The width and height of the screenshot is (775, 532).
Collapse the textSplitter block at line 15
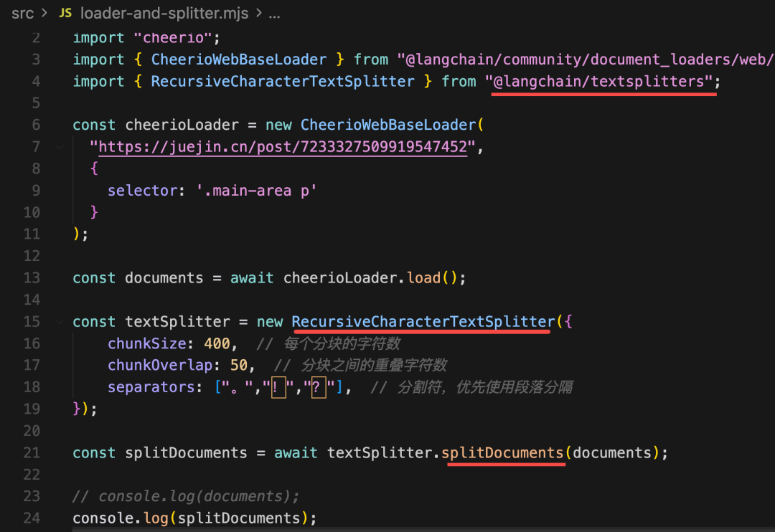pyautogui.click(x=60, y=322)
